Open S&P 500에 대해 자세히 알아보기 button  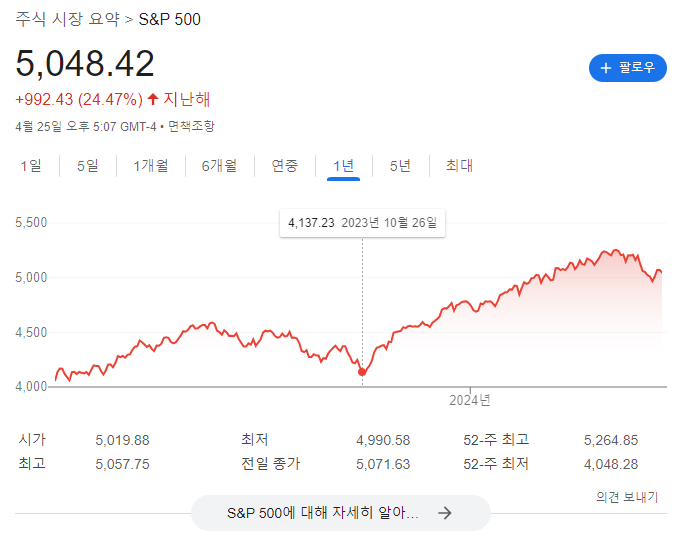click(x=341, y=513)
